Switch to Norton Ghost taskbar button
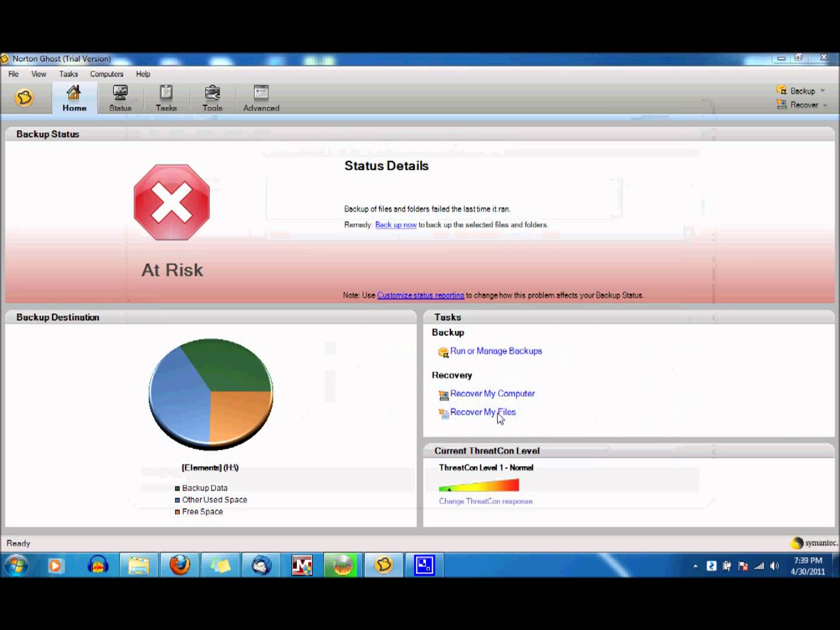Screen dimensions: 840x630 tap(384, 565)
